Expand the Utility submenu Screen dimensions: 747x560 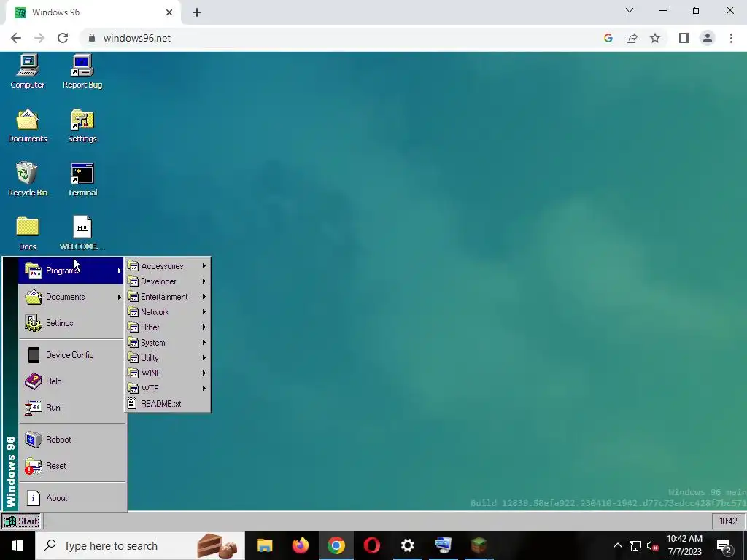pos(167,357)
